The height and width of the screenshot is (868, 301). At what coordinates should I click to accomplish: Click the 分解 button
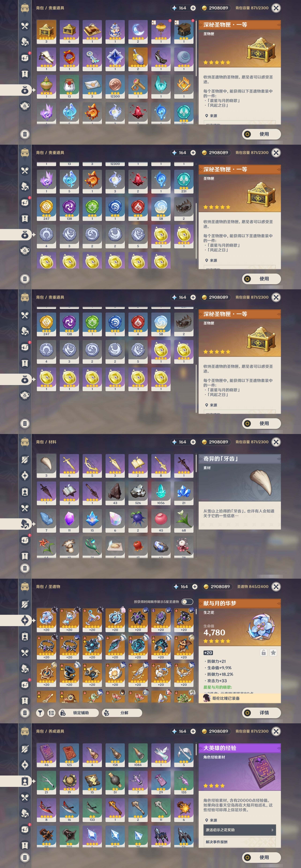(x=122, y=713)
